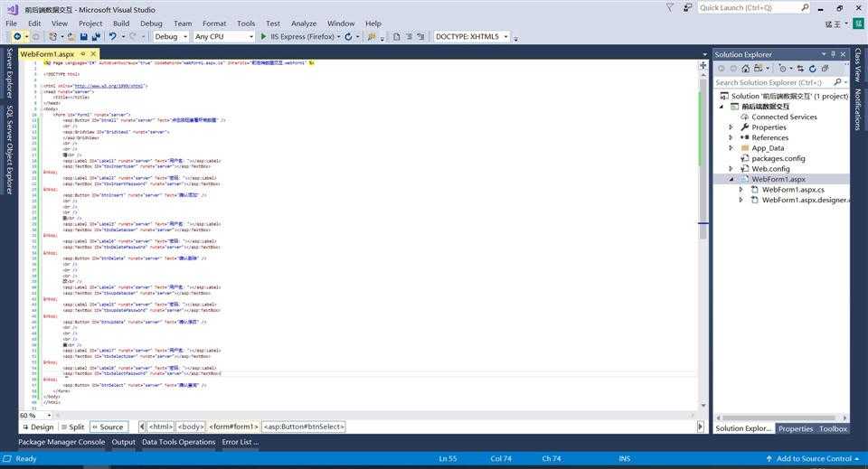Click Pending Changes Filter icon in Solution Explorer

pos(781,69)
